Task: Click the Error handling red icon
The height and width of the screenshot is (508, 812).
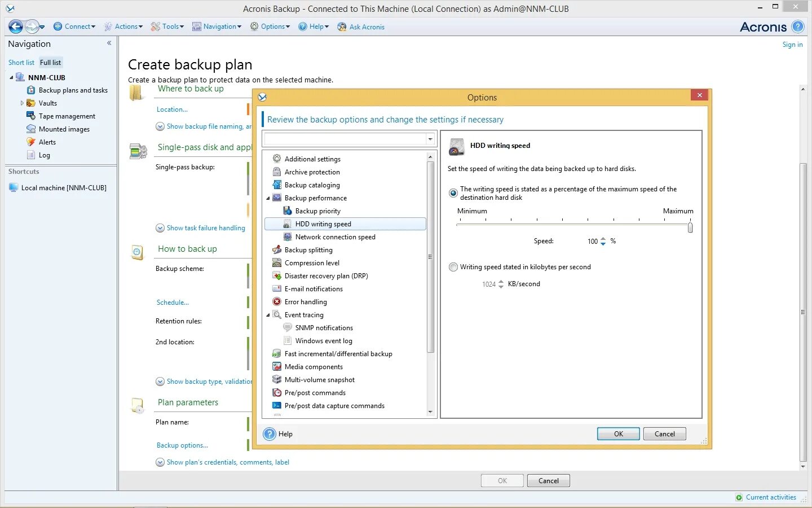Action: (x=277, y=301)
